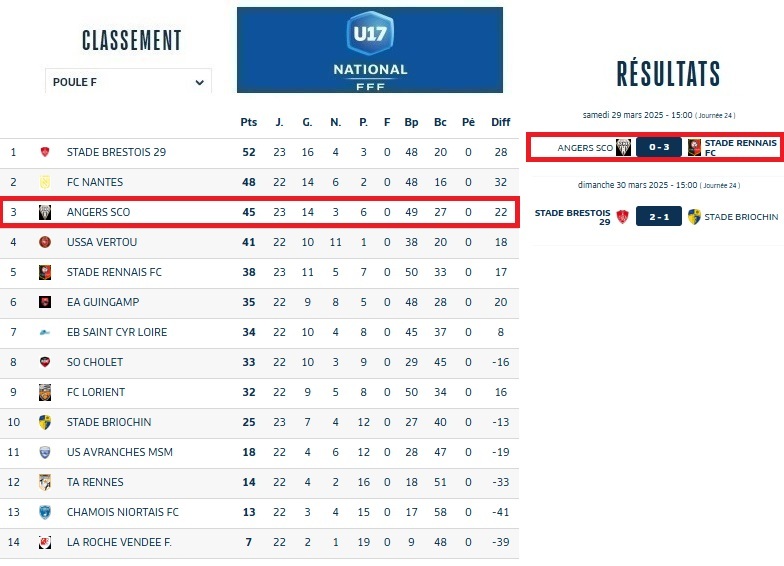The height and width of the screenshot is (566, 784).
Task: Click the FC Lorient club logo
Action: [45, 392]
